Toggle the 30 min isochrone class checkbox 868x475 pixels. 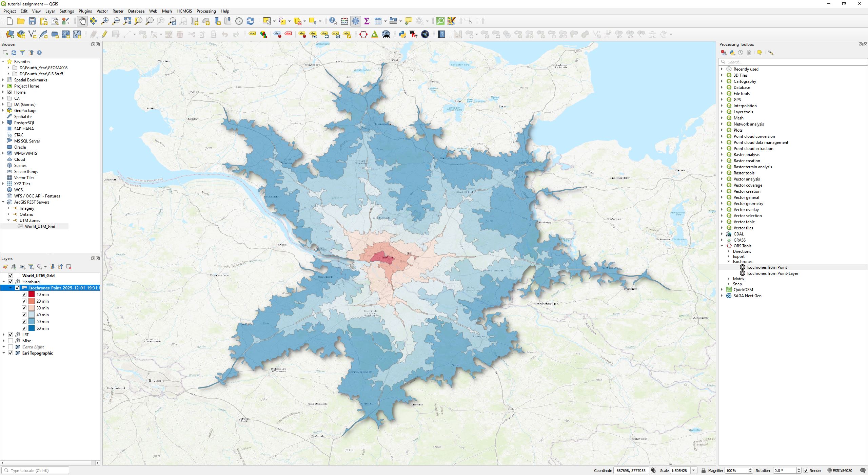point(24,308)
